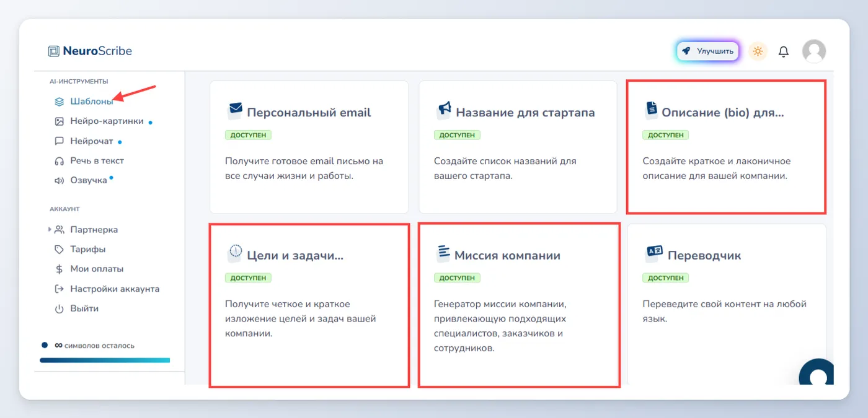The height and width of the screenshot is (418, 868).
Task: Open Настройки аккаунта in the sidebar
Action: (115, 289)
